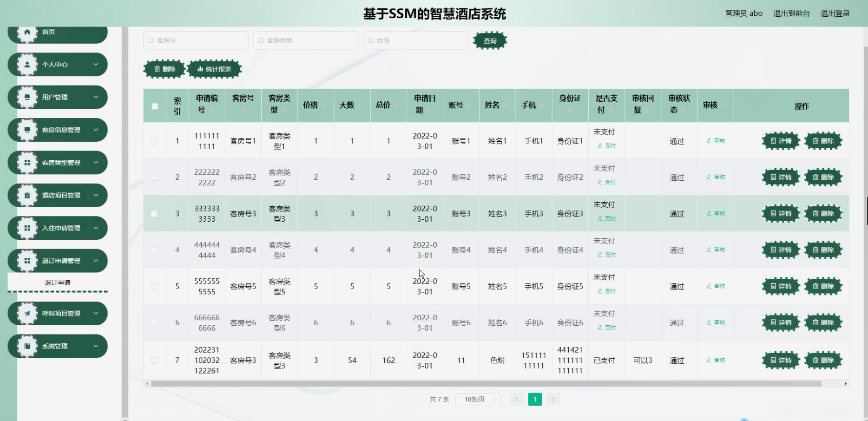Click the 客房号 search input field
868x421 pixels.
click(196, 40)
